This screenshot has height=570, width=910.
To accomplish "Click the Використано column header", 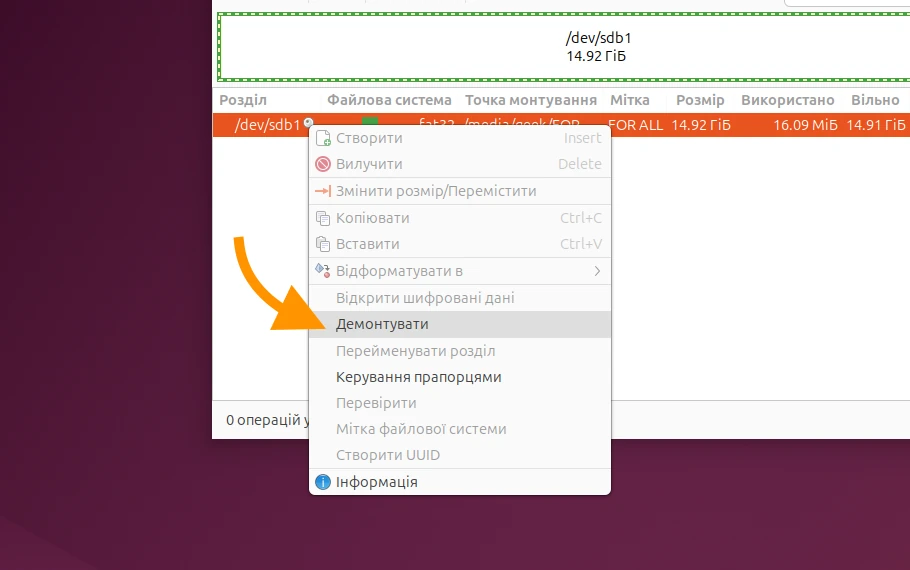I will pos(788,100).
